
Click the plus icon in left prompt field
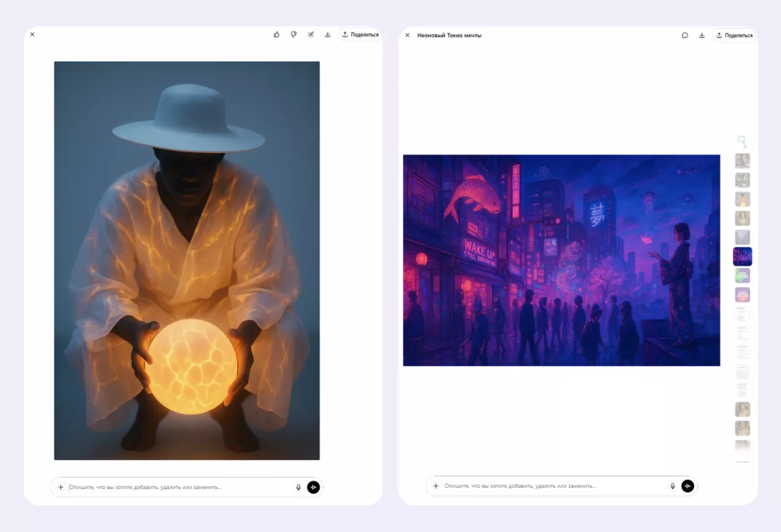(60, 487)
